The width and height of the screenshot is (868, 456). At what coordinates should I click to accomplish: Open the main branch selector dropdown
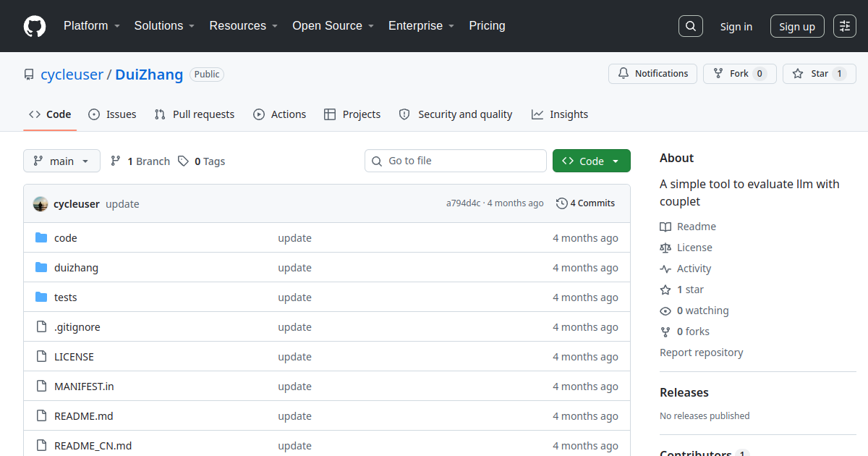pos(61,161)
